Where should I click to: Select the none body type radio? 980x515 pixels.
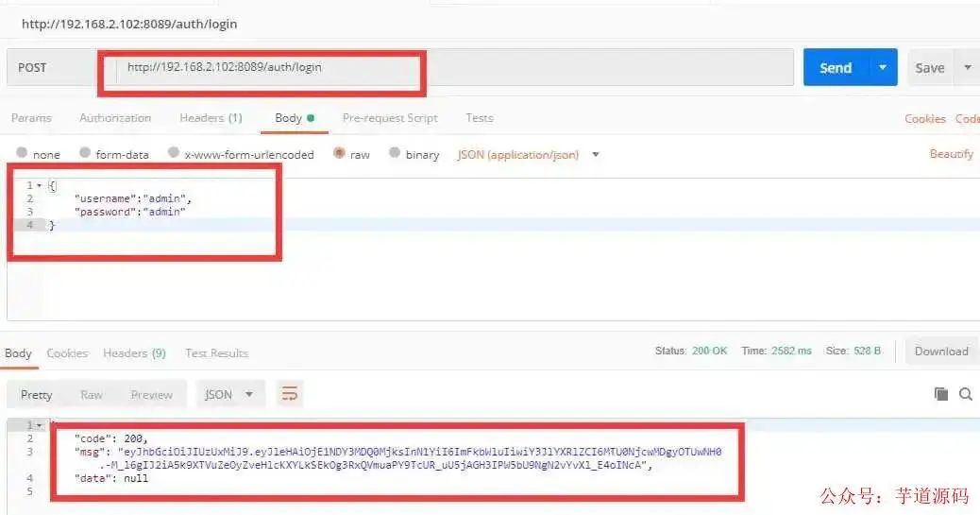tap(22, 152)
